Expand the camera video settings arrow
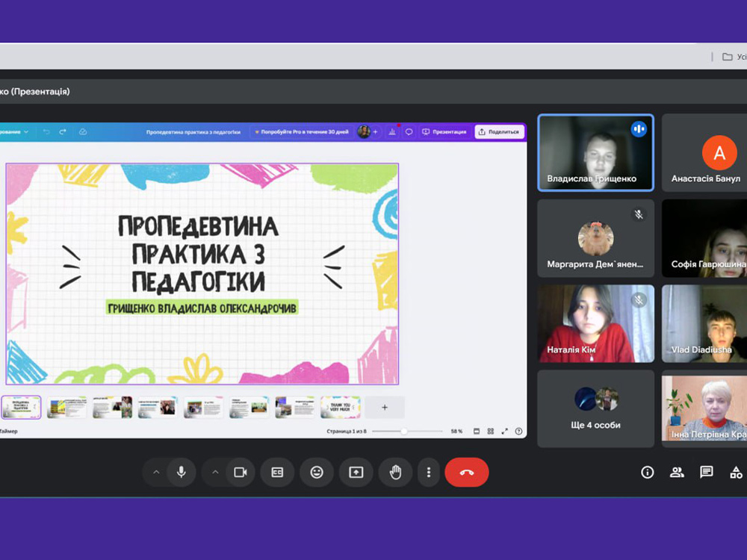Image resolution: width=747 pixels, height=560 pixels. 215,473
